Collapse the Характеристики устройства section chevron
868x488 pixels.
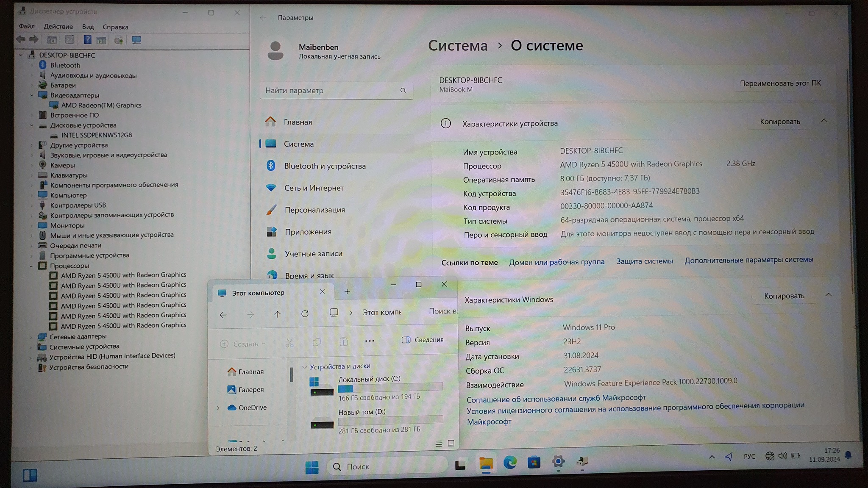[824, 121]
